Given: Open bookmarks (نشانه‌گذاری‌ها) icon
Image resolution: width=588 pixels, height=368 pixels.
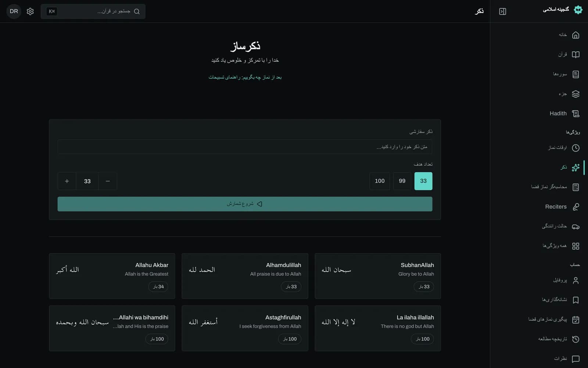Looking at the screenshot, I should 576,300.
